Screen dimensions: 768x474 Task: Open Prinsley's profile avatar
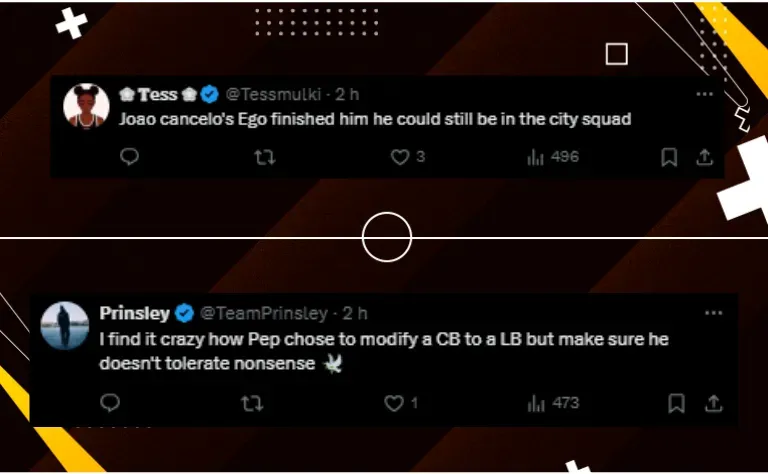coord(65,326)
